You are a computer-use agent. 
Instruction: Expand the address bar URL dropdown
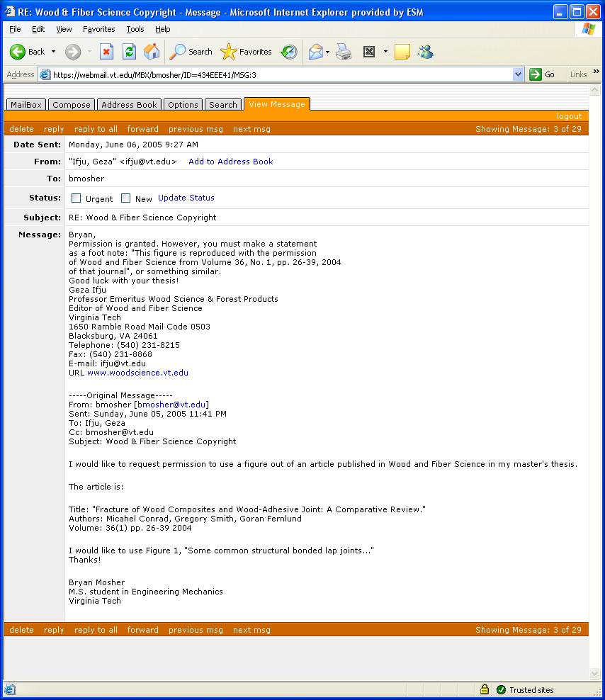[518, 74]
